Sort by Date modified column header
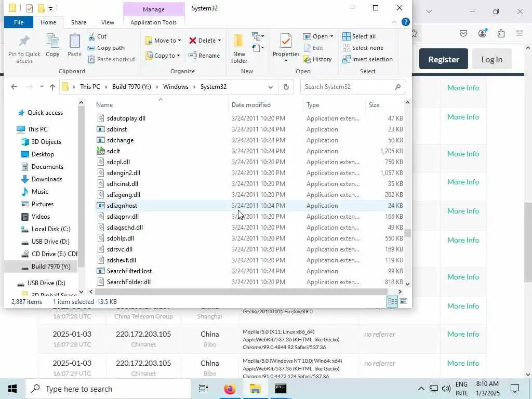Image resolution: width=532 pixels, height=399 pixels. click(x=265, y=105)
